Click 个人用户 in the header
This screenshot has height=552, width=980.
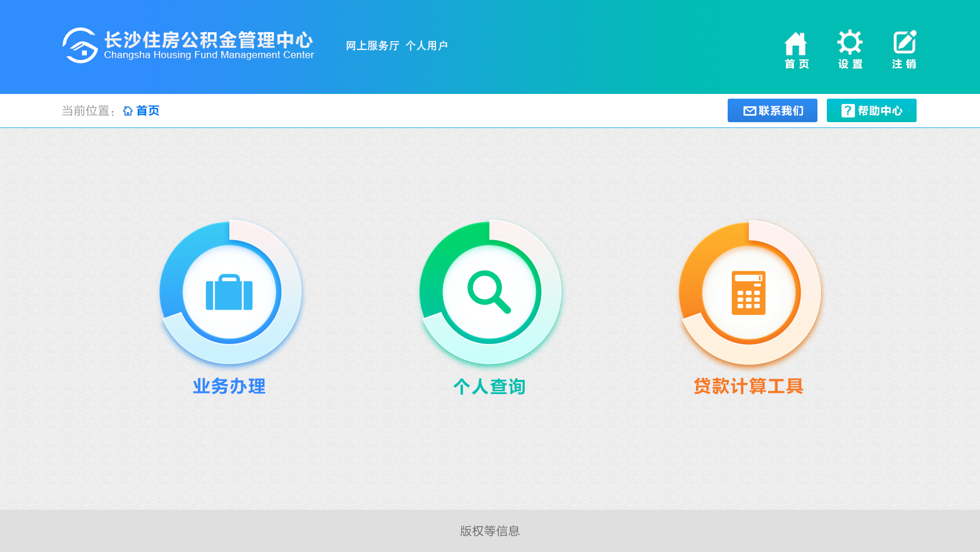[427, 46]
